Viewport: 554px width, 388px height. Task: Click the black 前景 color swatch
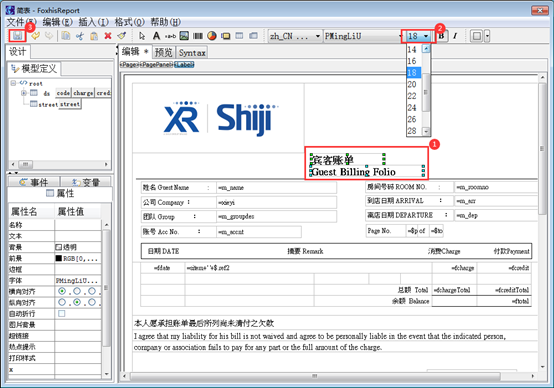[59, 258]
